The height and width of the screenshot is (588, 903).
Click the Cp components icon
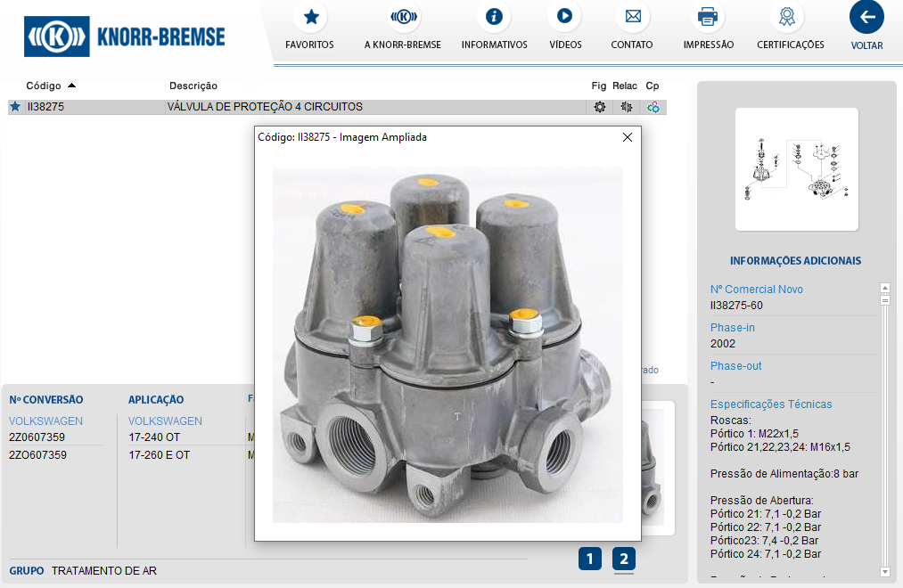[653, 107]
